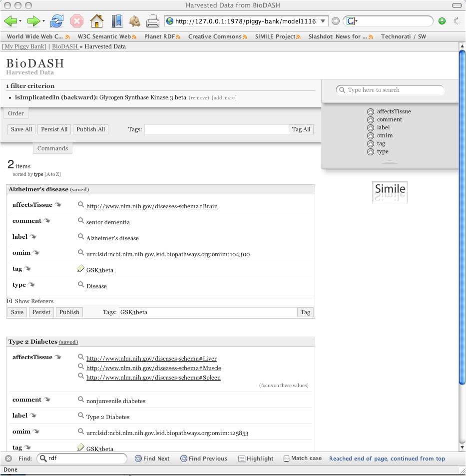This screenshot has width=466, height=476.
Task: Click the Piggy Bank toolbar icon
Action: pyautogui.click(x=134, y=21)
